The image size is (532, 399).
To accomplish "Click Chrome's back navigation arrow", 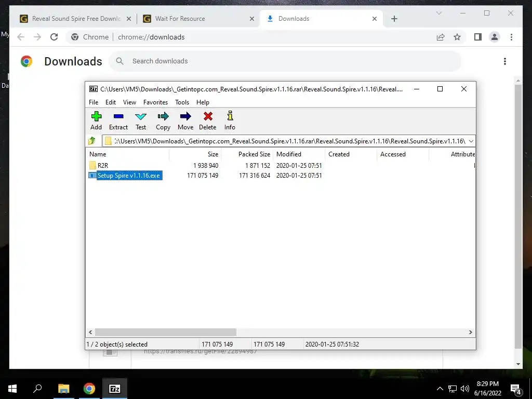I will point(21,37).
